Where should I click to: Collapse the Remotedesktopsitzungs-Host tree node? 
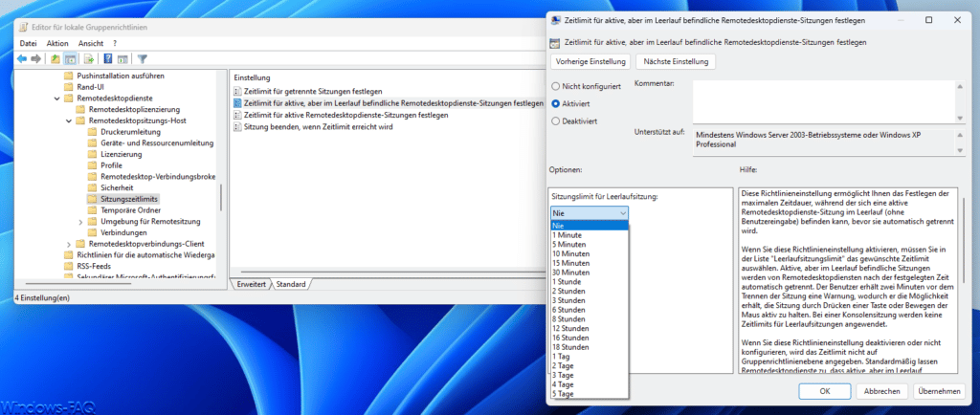pyautogui.click(x=69, y=120)
